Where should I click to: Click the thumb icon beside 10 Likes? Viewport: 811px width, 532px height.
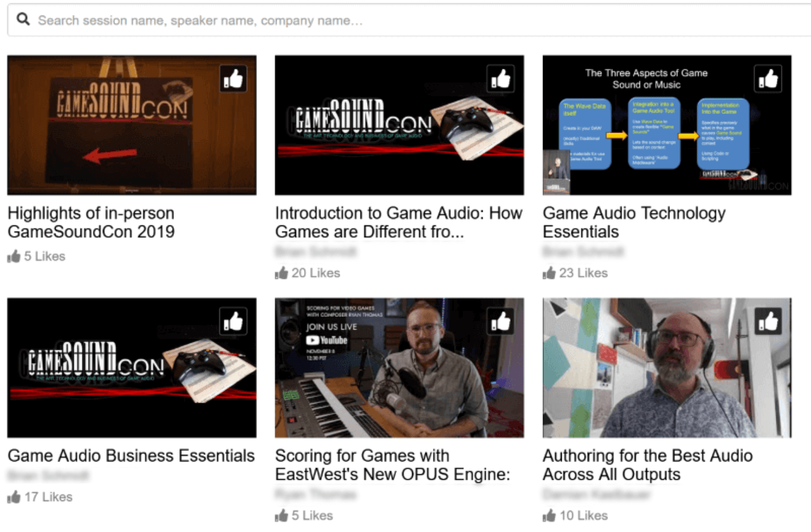(550, 515)
